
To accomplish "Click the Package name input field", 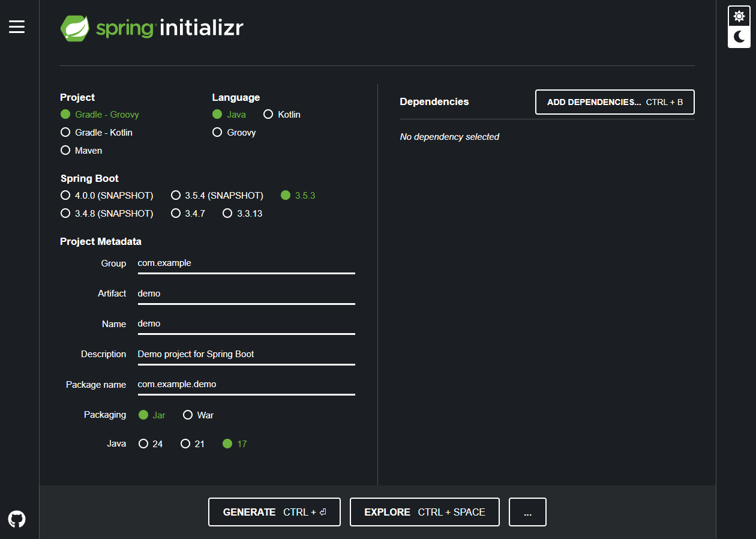I will pyautogui.click(x=247, y=384).
